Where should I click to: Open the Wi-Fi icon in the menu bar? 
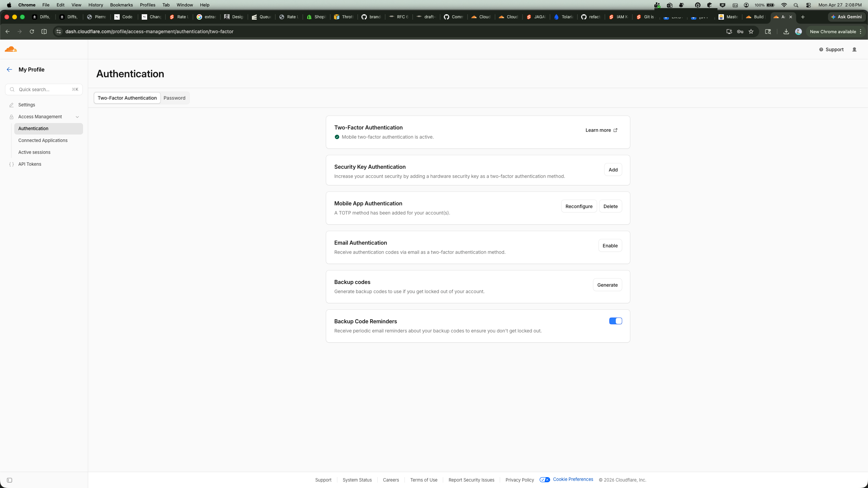point(784,5)
